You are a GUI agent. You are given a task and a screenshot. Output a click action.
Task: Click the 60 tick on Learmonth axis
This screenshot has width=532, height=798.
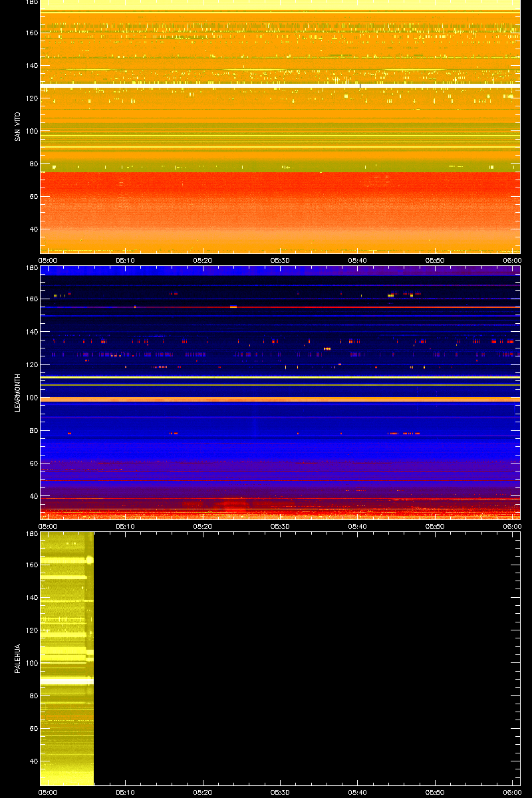tap(33, 463)
